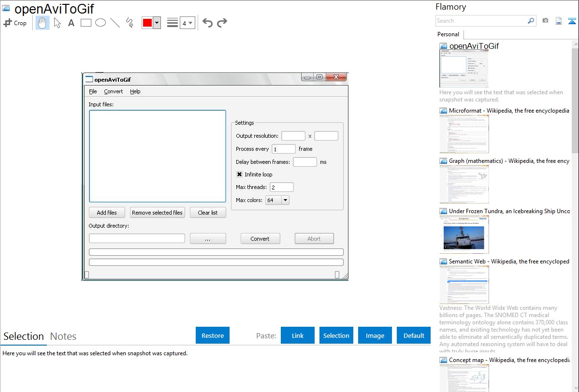
Task: Select the Crop tool
Action: (x=15, y=23)
